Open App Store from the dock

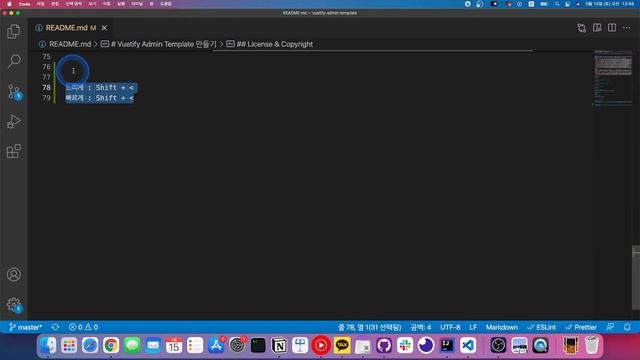[x=216, y=345]
